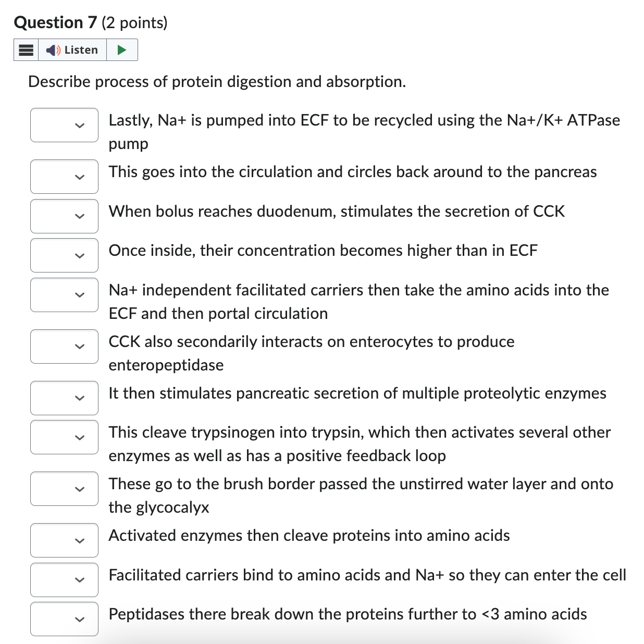Click the dropdown for the brush border glycocalyx statement
This screenshot has width=644, height=644.
pos(64,489)
